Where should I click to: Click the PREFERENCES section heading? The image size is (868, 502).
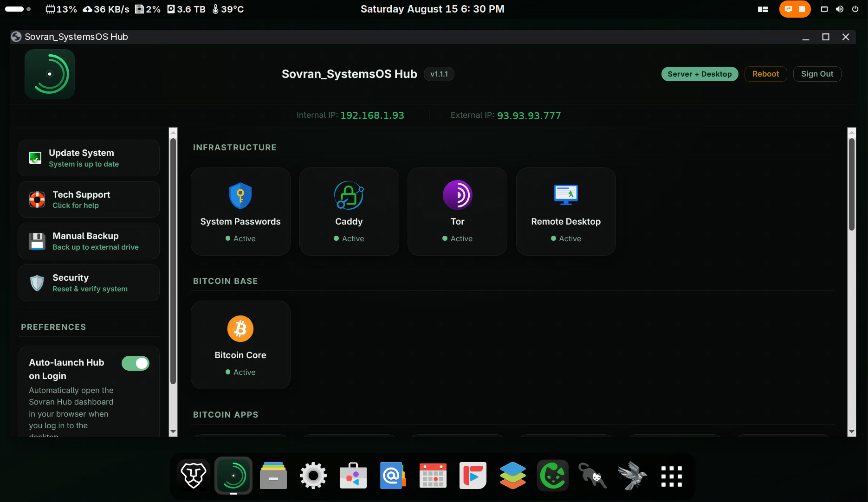coord(53,327)
